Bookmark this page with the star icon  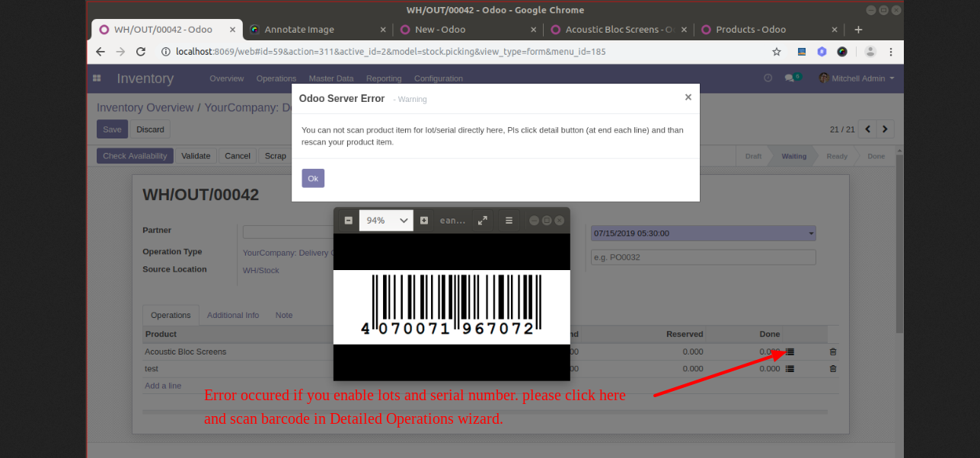tap(777, 52)
